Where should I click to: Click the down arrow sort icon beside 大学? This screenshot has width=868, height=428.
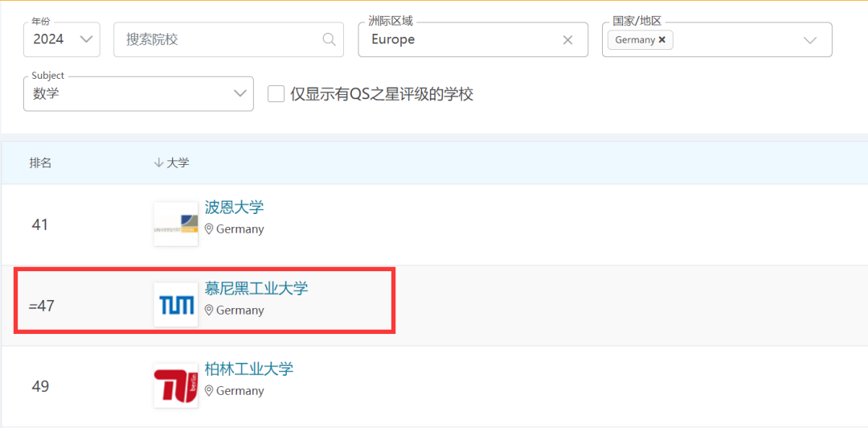(158, 163)
